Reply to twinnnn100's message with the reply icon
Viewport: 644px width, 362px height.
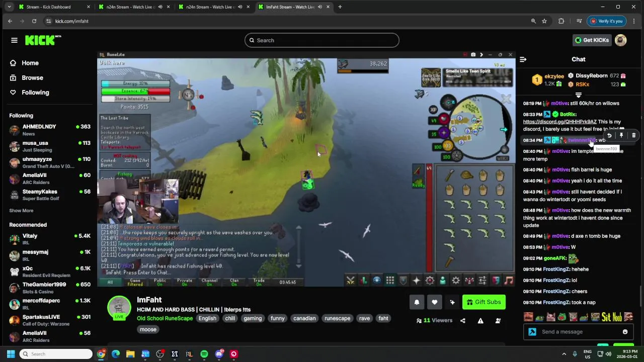609,135
